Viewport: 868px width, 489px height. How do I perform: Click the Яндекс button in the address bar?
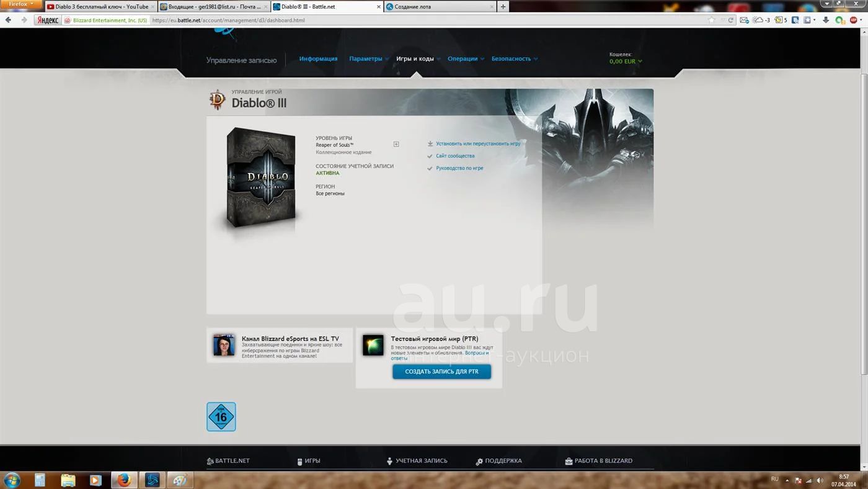coord(48,20)
